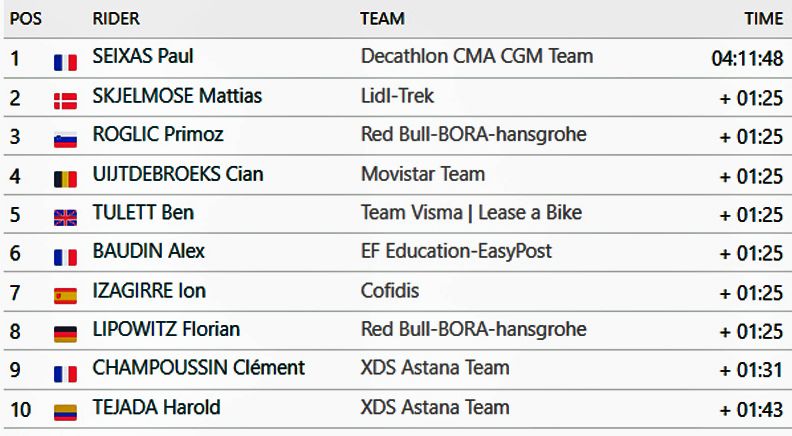Click the Slovenian flag beside ROGLIC Primoz
Image resolution: width=792 pixels, height=436 pixels.
(65, 139)
